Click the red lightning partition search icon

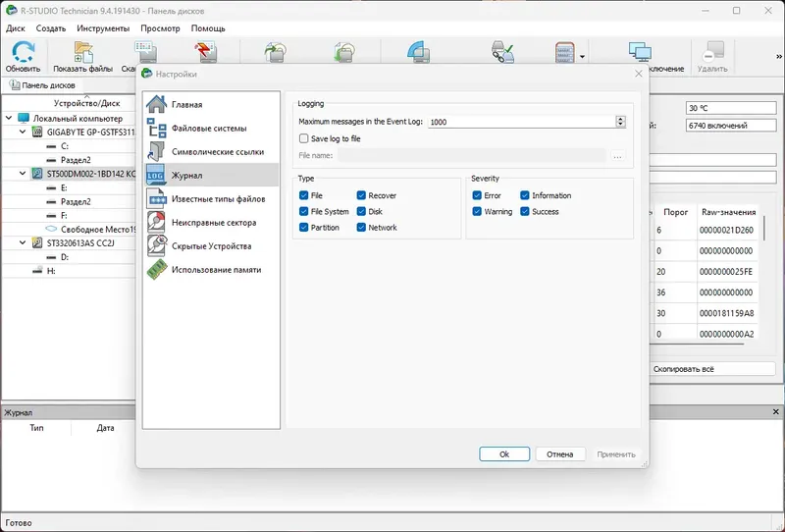206,52
